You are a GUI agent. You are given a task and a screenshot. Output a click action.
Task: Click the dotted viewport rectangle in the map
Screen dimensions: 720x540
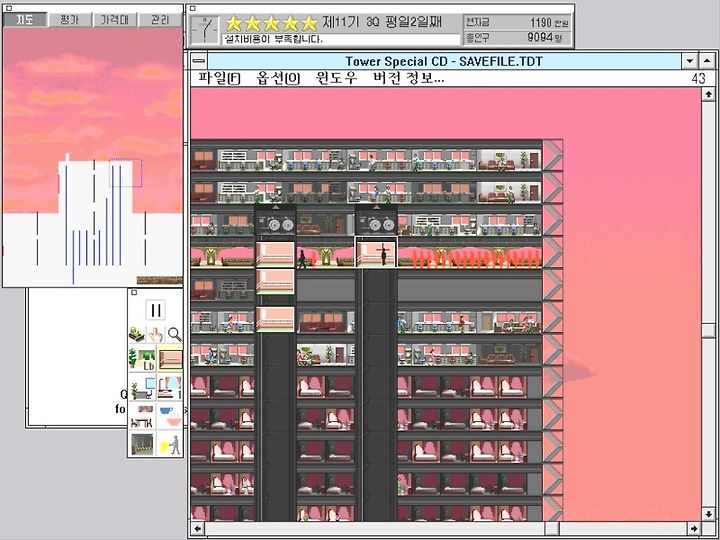coord(126,173)
